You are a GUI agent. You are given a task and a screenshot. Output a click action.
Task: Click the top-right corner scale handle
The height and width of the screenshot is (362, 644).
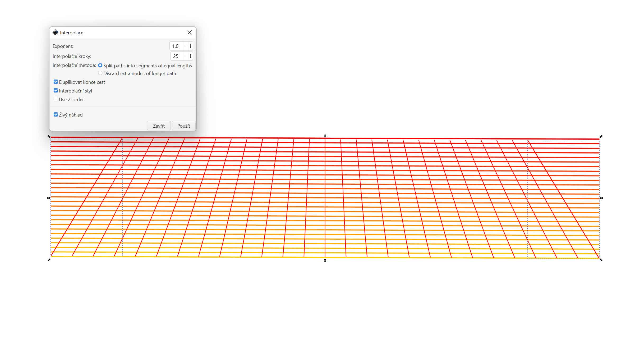pyautogui.click(x=601, y=136)
